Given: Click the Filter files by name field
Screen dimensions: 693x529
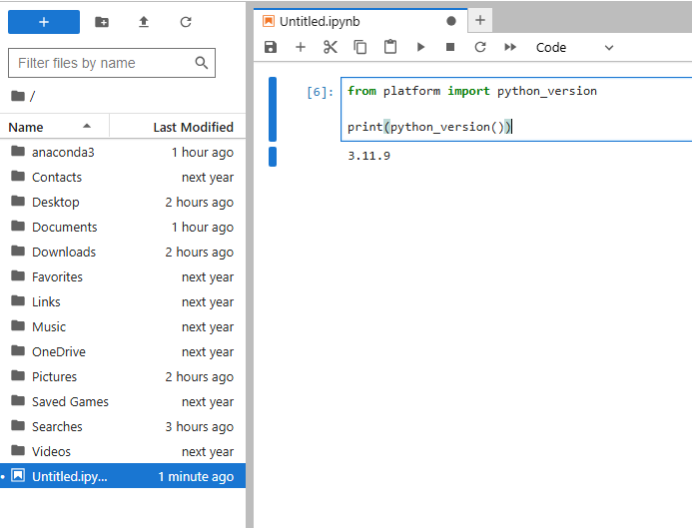Looking at the screenshot, I should pyautogui.click(x=105, y=63).
